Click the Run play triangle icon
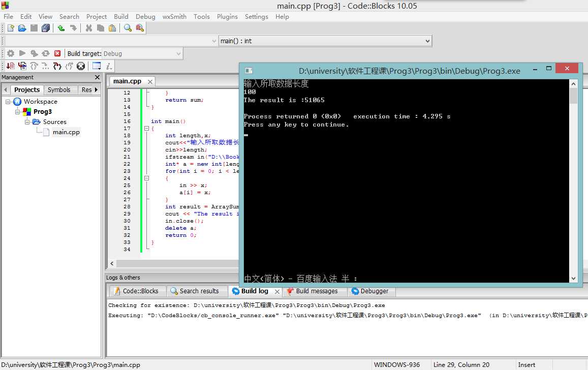 tap(22, 53)
